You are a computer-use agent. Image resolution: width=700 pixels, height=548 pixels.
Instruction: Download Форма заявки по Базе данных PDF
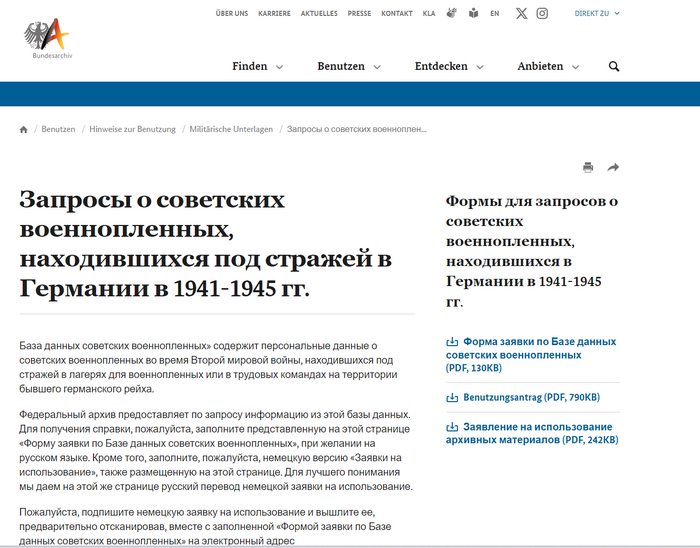531,355
